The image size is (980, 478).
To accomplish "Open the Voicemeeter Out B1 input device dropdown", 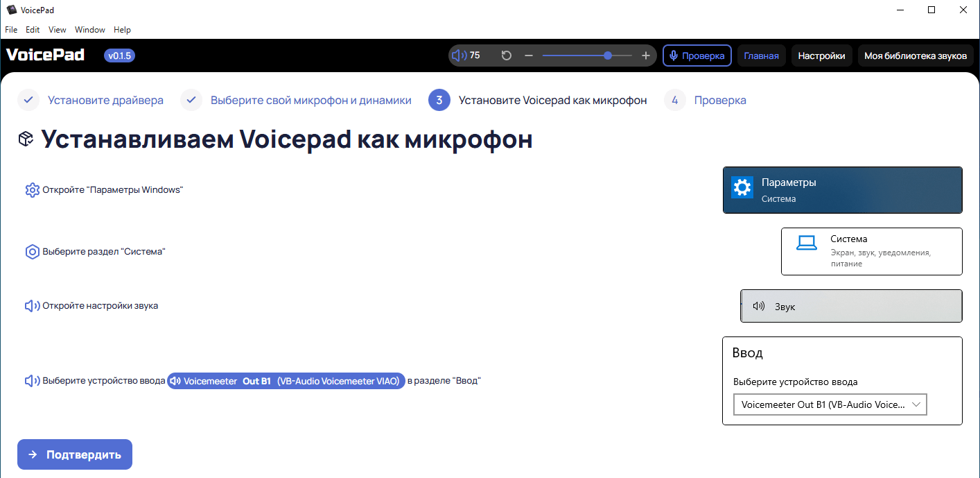I will point(830,404).
